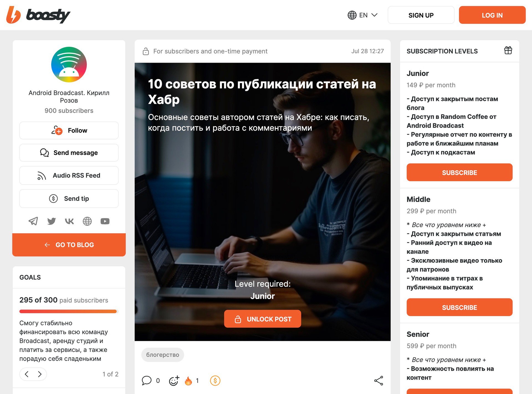Add a reaction with smiley icon
Viewport: 532px width, 394px height.
click(x=174, y=381)
